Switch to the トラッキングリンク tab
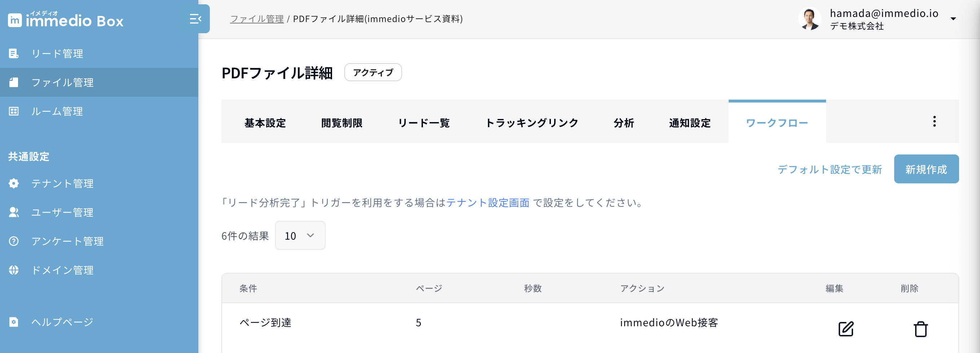 (532, 123)
